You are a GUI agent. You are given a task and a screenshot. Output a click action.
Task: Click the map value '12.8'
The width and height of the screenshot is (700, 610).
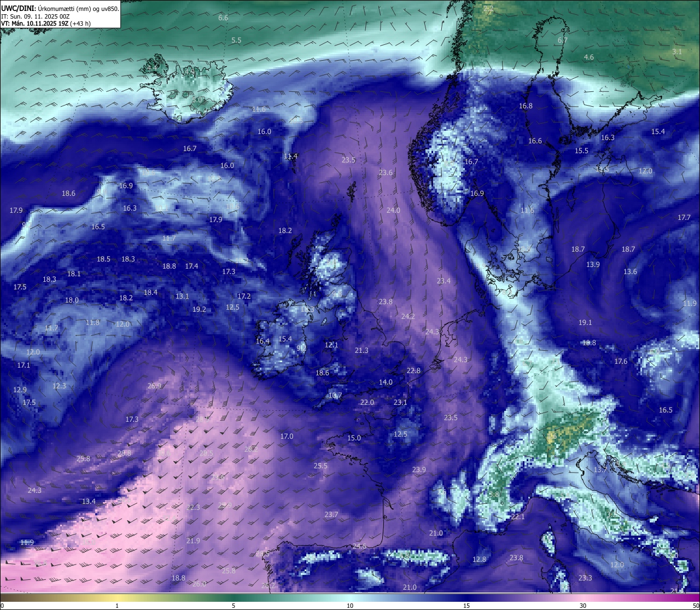(x=479, y=560)
